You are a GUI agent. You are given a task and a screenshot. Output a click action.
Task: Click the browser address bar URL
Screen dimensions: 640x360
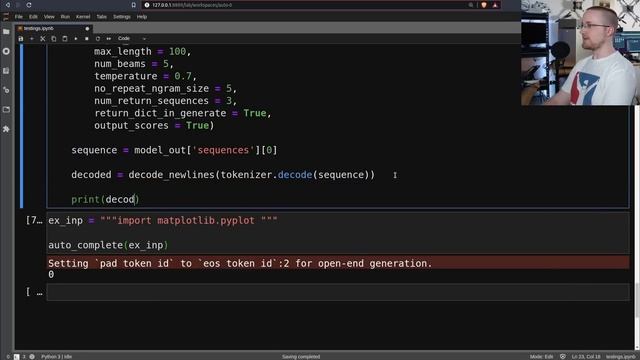pyautogui.click(x=192, y=5)
